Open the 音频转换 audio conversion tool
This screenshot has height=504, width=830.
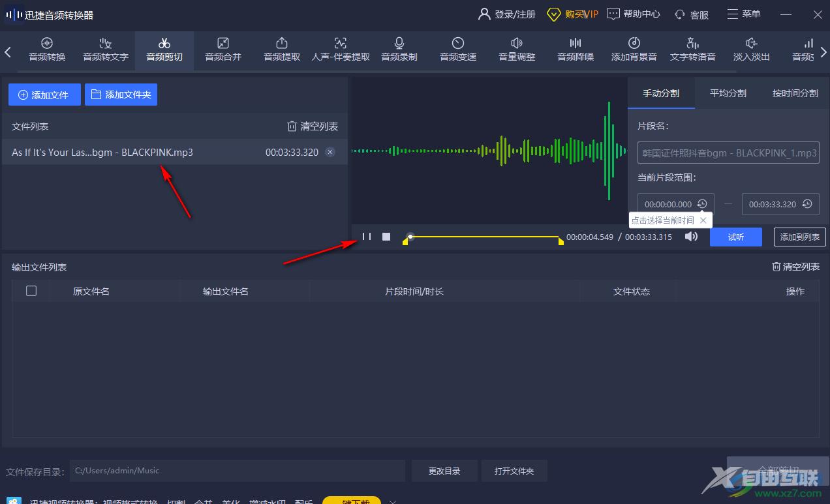(47, 50)
